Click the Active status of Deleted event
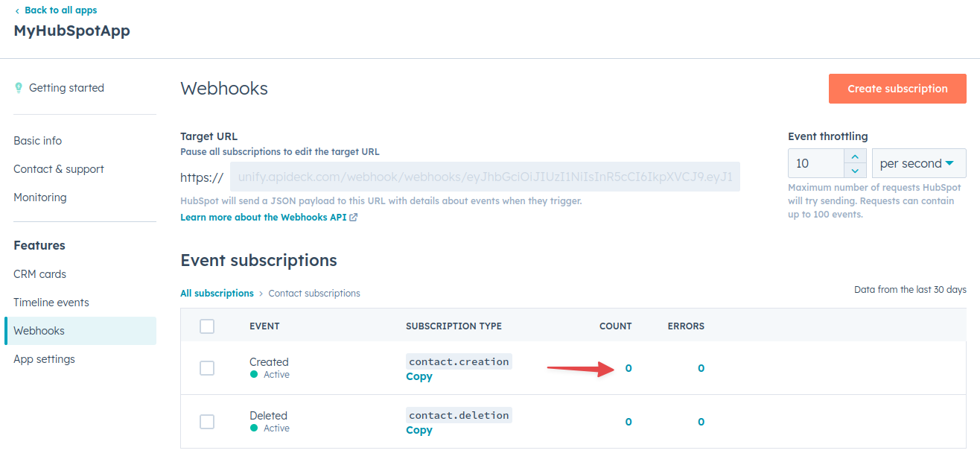This screenshot has height=465, width=980. tap(276, 428)
